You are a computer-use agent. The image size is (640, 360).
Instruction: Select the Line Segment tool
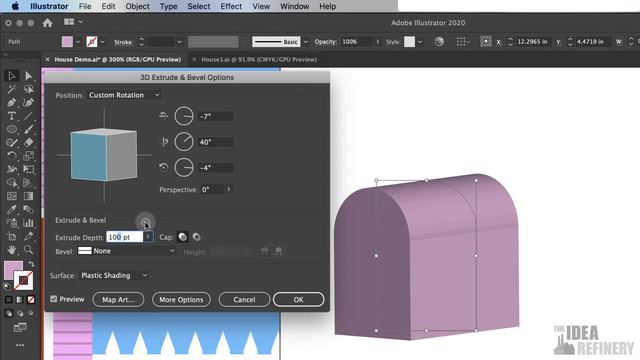tap(28, 116)
